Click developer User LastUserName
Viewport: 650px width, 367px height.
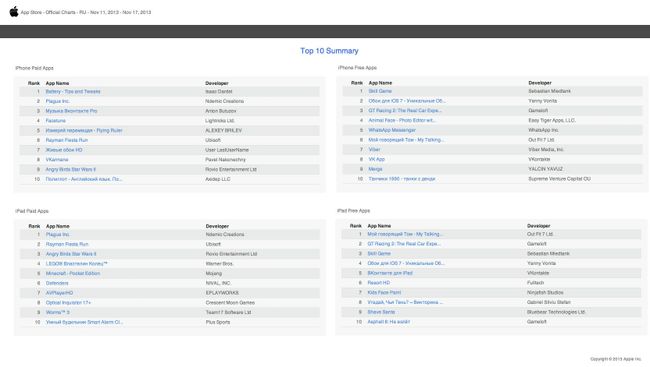coord(227,150)
